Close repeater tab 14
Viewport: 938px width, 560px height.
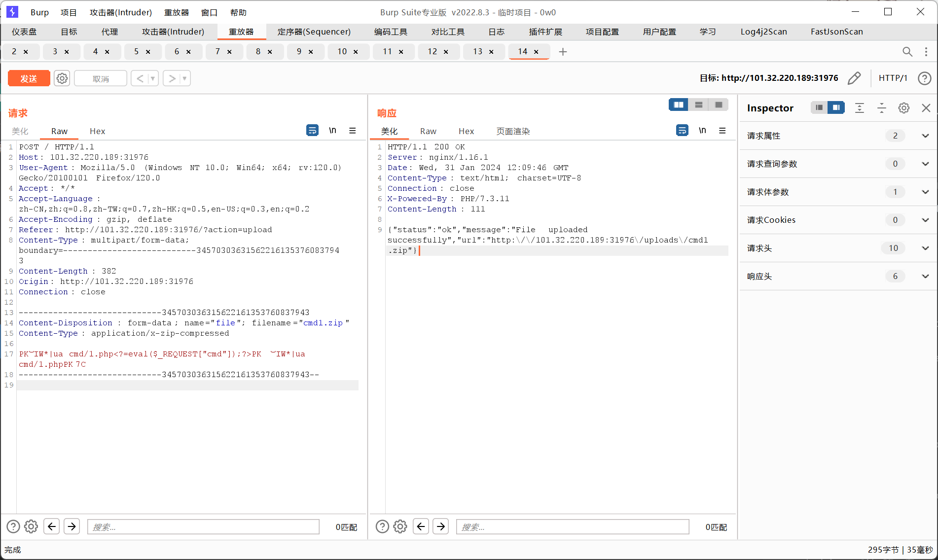(536, 51)
